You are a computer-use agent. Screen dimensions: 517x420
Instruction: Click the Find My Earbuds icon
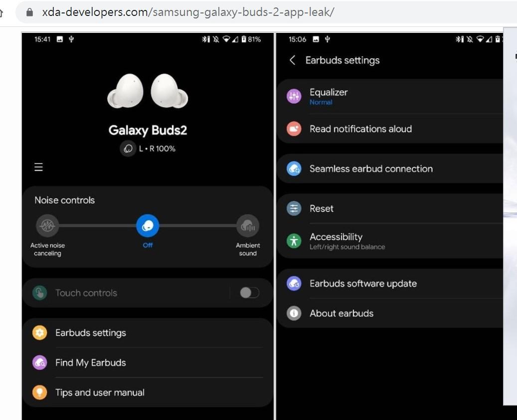[x=40, y=363]
